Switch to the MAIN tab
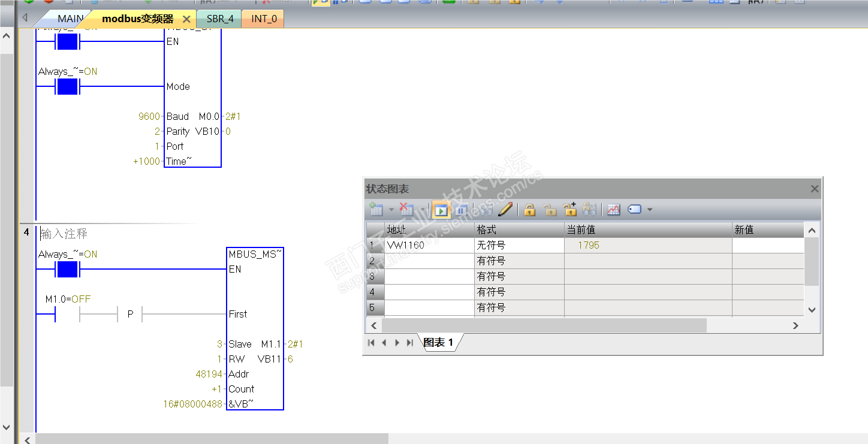Image resolution: width=868 pixels, height=444 pixels. (70, 19)
